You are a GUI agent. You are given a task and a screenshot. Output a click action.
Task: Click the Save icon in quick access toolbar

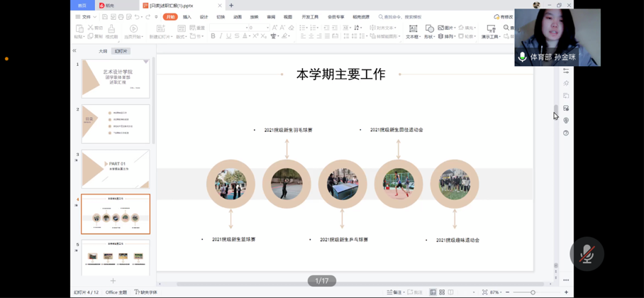tap(105, 17)
